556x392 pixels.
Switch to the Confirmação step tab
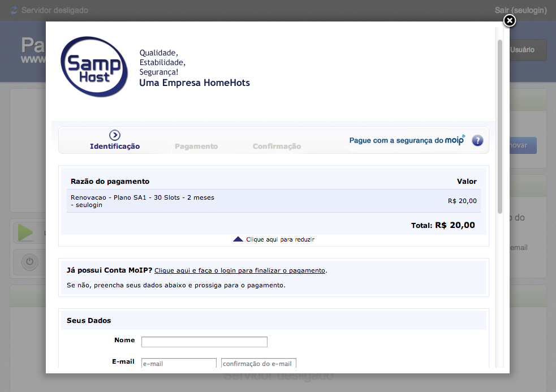277,146
